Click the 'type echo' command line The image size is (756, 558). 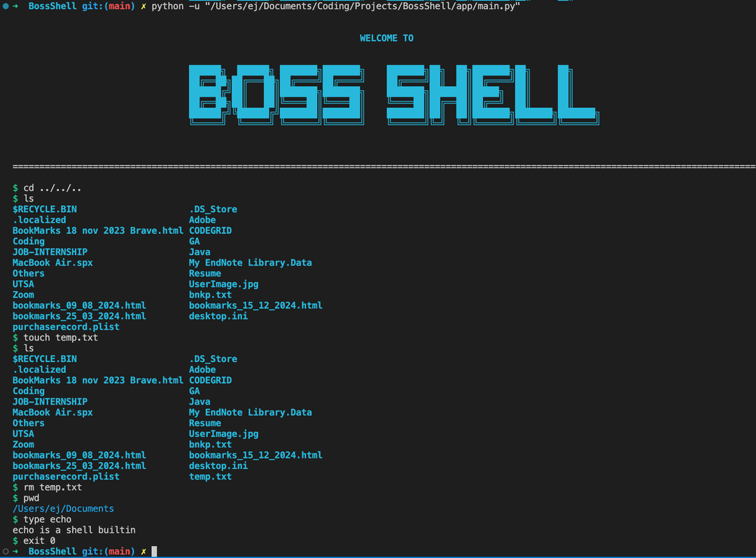click(x=41, y=519)
